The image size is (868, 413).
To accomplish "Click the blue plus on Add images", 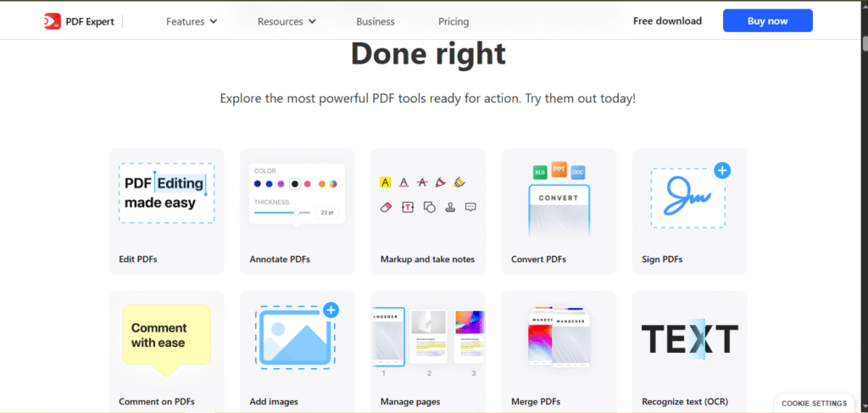I will pyautogui.click(x=331, y=310).
